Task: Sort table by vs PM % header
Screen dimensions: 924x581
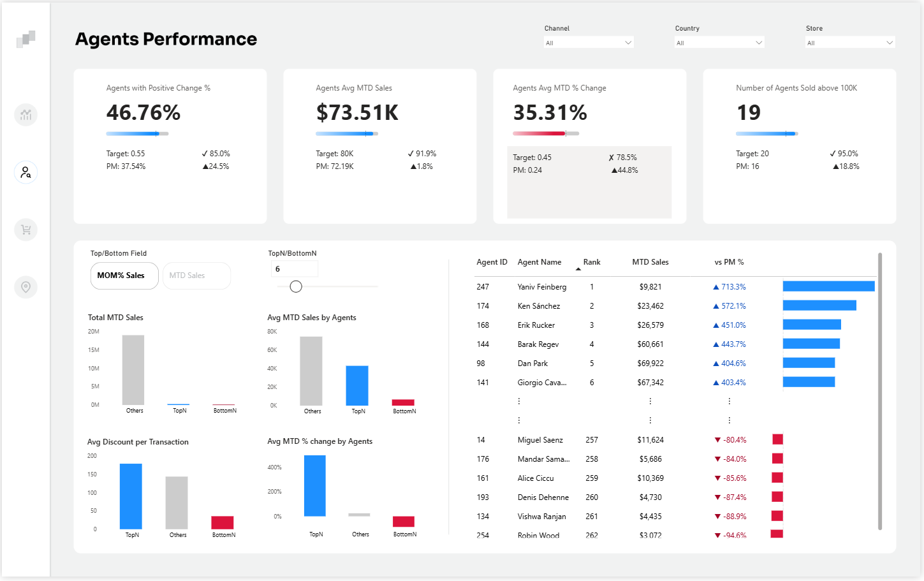Action: (x=729, y=262)
